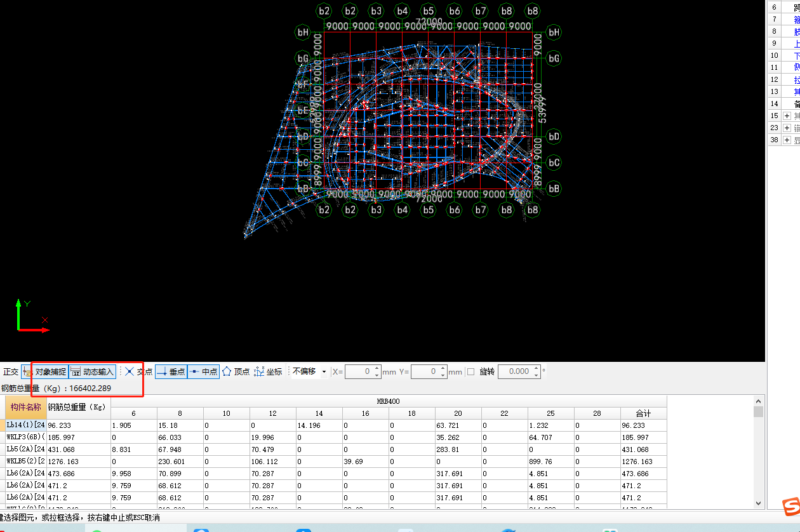Image resolution: width=800 pixels, height=532 pixels.
Task: Expand property row 23 in the right panel
Action: point(787,128)
